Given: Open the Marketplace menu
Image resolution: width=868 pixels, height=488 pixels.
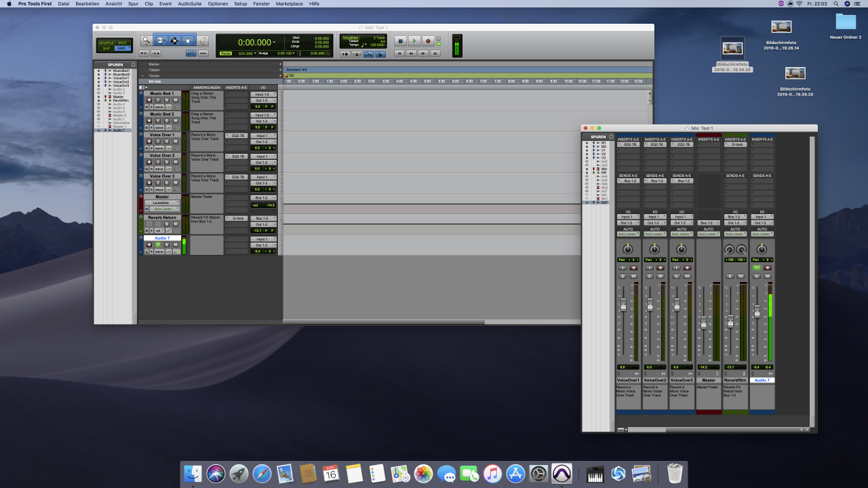Looking at the screenshot, I should tap(290, 3).
